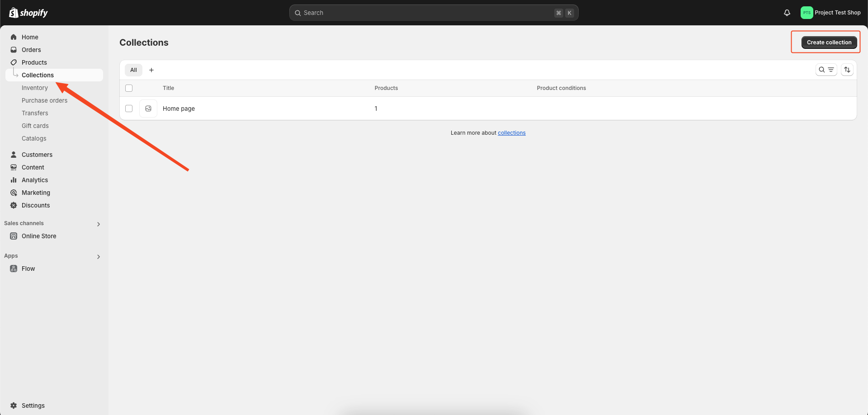Expand the Sales channels section
This screenshot has width=868, height=415.
pos(98,224)
